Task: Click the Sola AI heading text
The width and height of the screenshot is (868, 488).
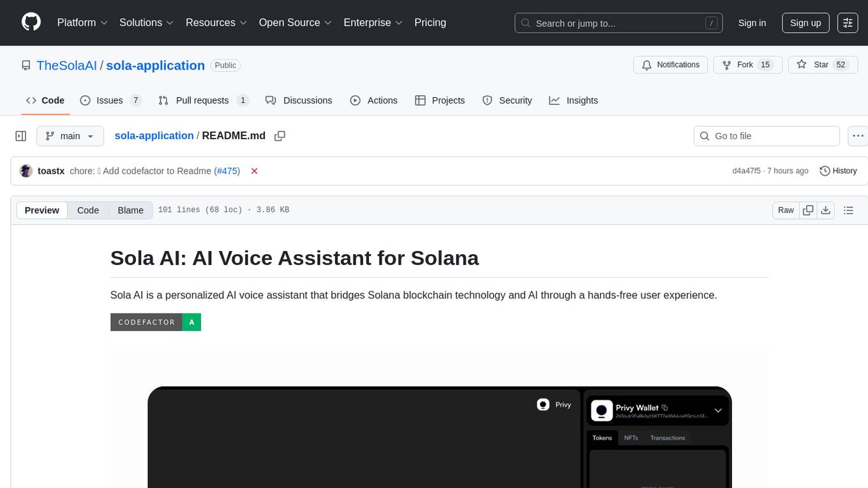Action: (294, 257)
